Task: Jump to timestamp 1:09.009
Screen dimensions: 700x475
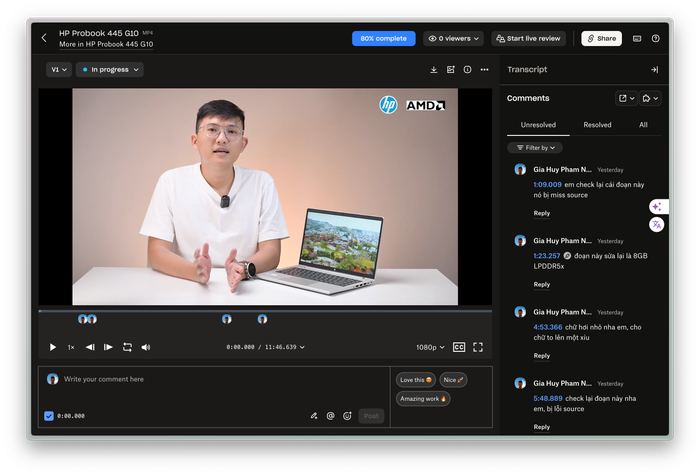Action: pyautogui.click(x=547, y=184)
